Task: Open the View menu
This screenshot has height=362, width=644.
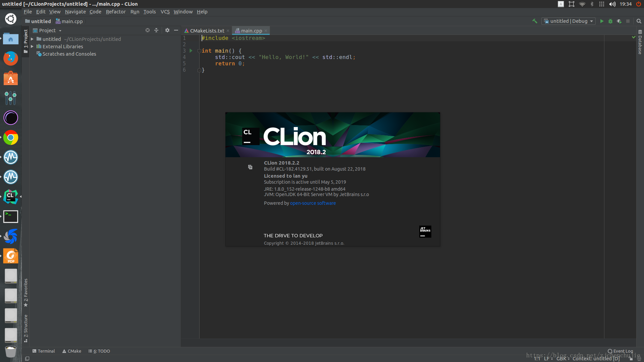Action: 55,12
